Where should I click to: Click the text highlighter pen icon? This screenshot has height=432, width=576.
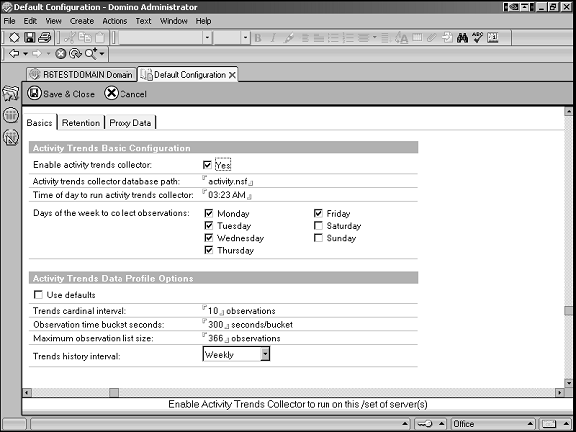point(289,37)
